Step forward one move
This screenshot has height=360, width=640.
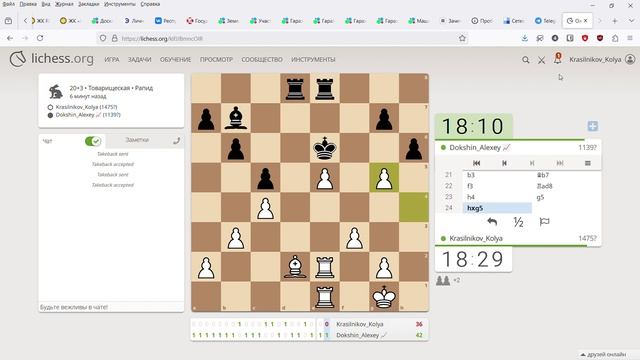pyautogui.click(x=532, y=163)
